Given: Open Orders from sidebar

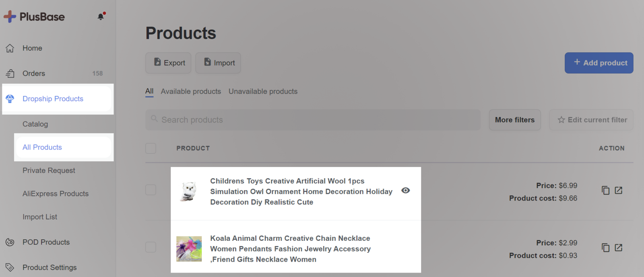Looking at the screenshot, I should [x=34, y=74].
